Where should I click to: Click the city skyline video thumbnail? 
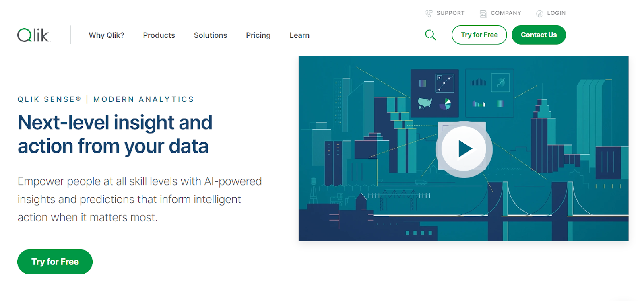click(x=463, y=148)
